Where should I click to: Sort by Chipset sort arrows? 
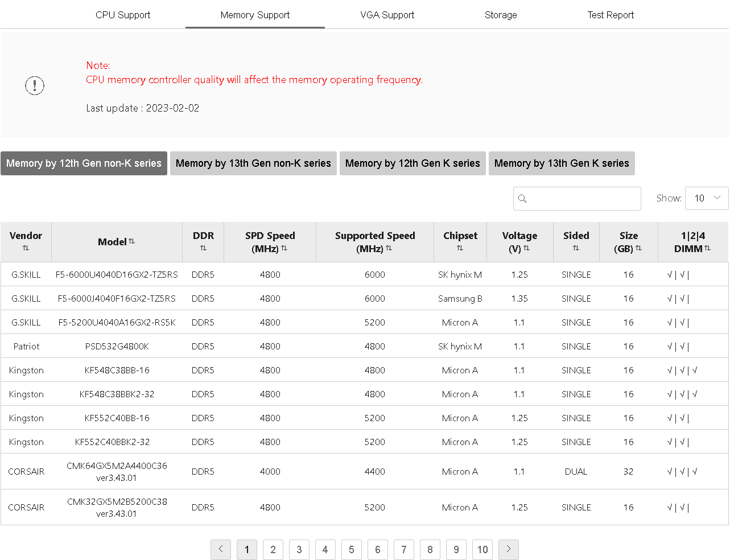[x=460, y=248]
